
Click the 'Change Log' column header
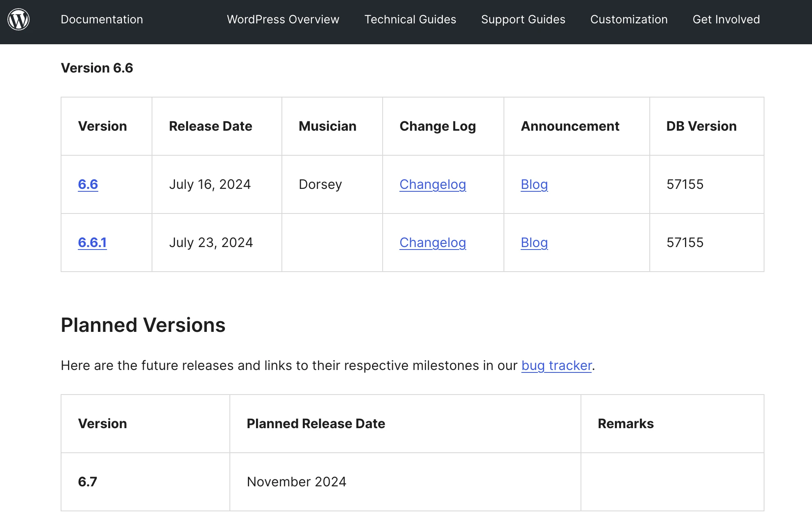[x=438, y=126]
